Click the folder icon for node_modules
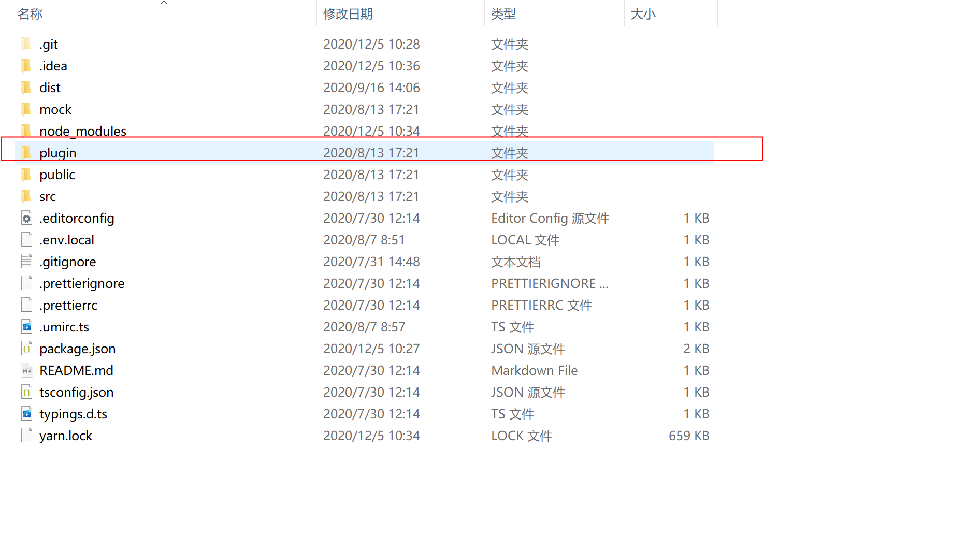Viewport: 980px width, 535px height. coord(26,131)
